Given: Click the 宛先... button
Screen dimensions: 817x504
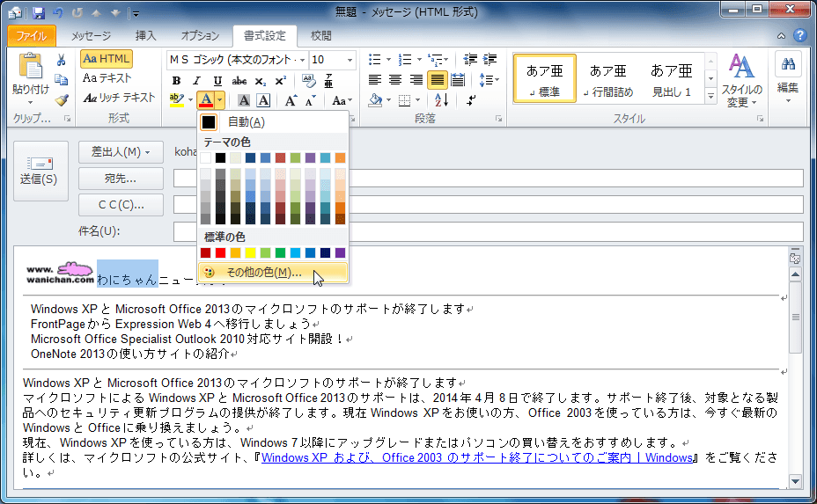Looking at the screenshot, I should point(121,179).
